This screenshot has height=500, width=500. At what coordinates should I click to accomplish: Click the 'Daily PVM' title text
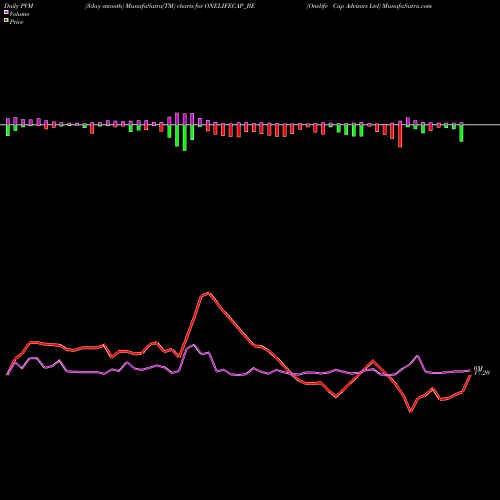[19, 6]
